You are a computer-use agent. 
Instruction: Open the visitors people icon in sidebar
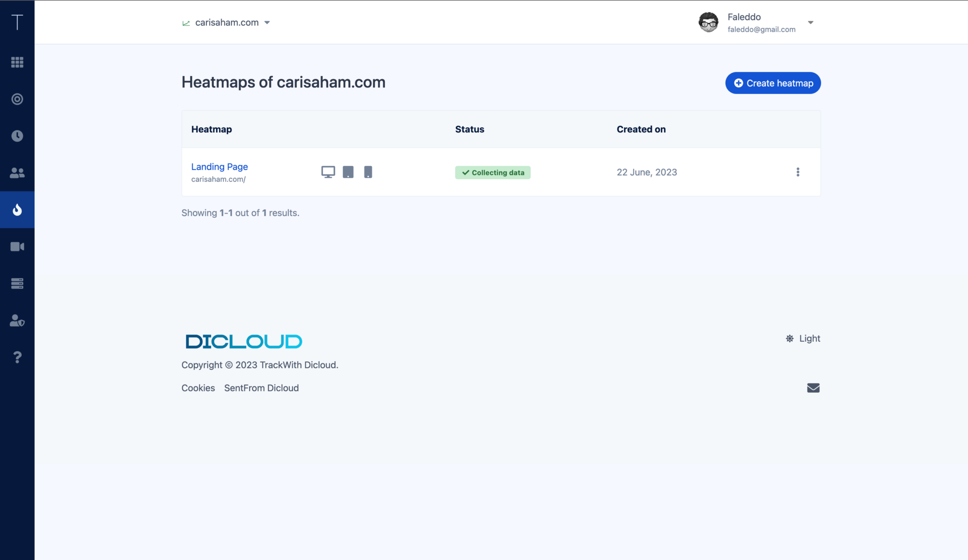[x=17, y=173]
